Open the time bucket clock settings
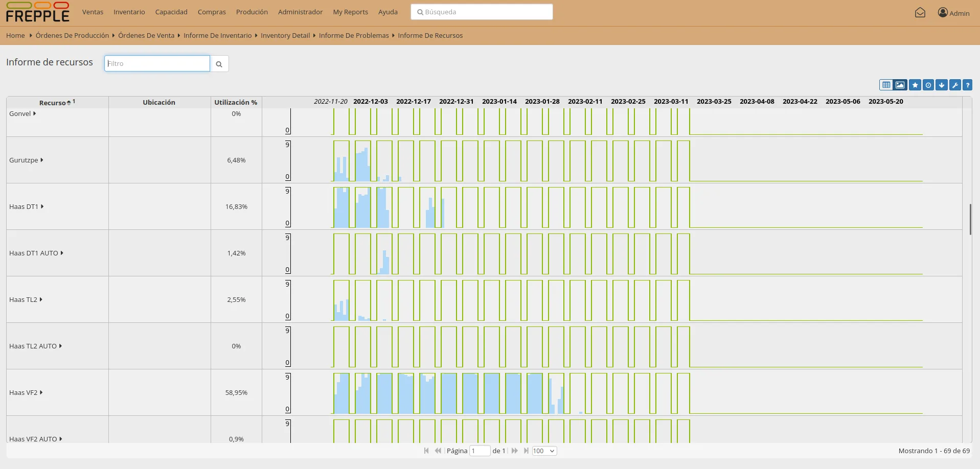This screenshot has height=469, width=980. (928, 85)
